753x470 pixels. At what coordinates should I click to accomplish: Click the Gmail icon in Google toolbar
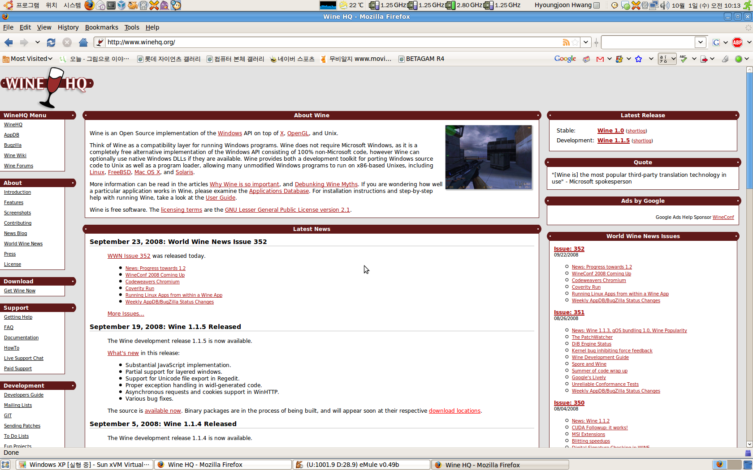(600, 59)
